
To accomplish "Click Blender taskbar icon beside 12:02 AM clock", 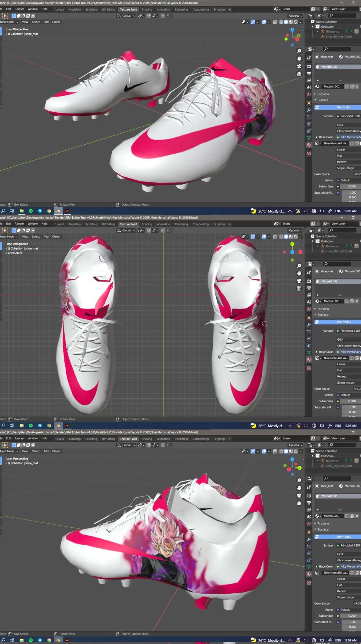I will click(58, 425).
